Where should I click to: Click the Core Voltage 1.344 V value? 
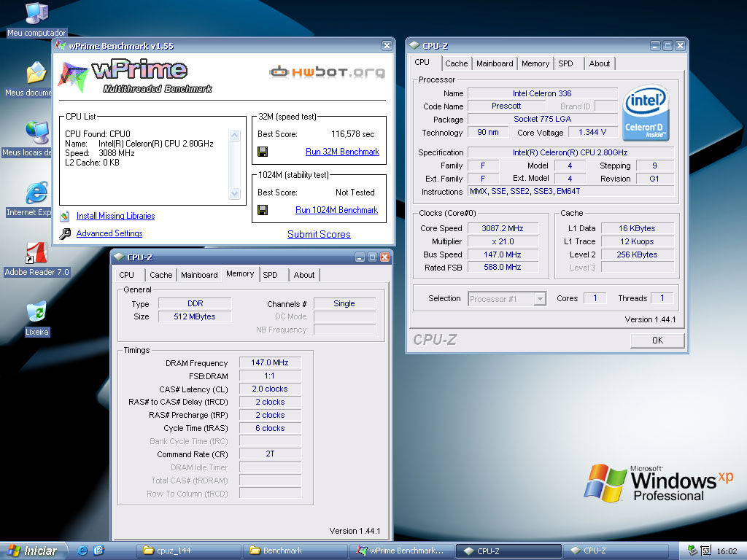(592, 132)
